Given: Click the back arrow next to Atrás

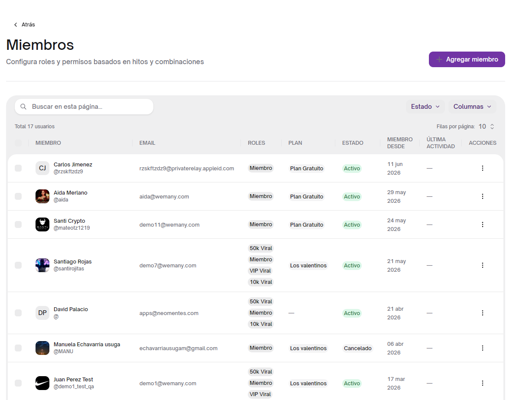Looking at the screenshot, I should tap(16, 25).
